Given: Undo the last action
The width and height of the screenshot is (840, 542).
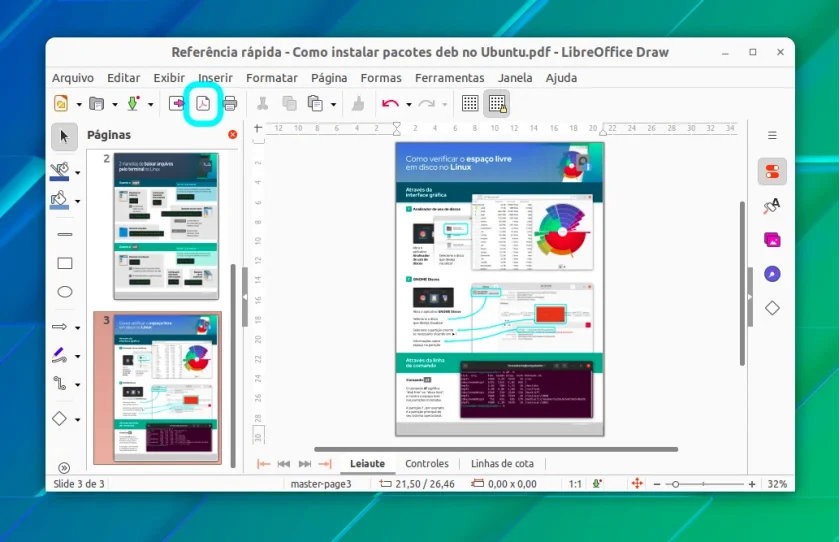Looking at the screenshot, I should point(390,103).
